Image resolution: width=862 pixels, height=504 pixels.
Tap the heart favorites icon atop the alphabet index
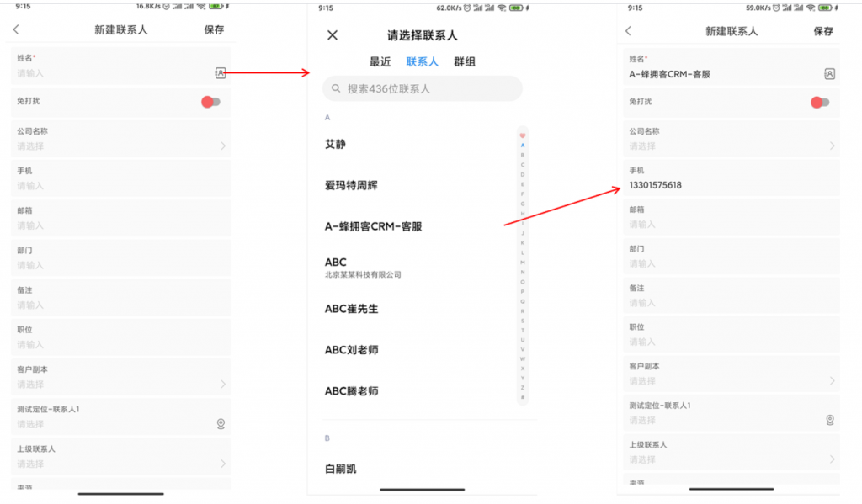pyautogui.click(x=523, y=135)
